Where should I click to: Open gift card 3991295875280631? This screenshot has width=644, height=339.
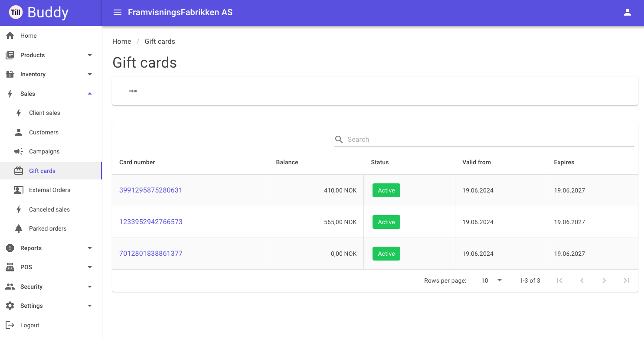tap(151, 190)
